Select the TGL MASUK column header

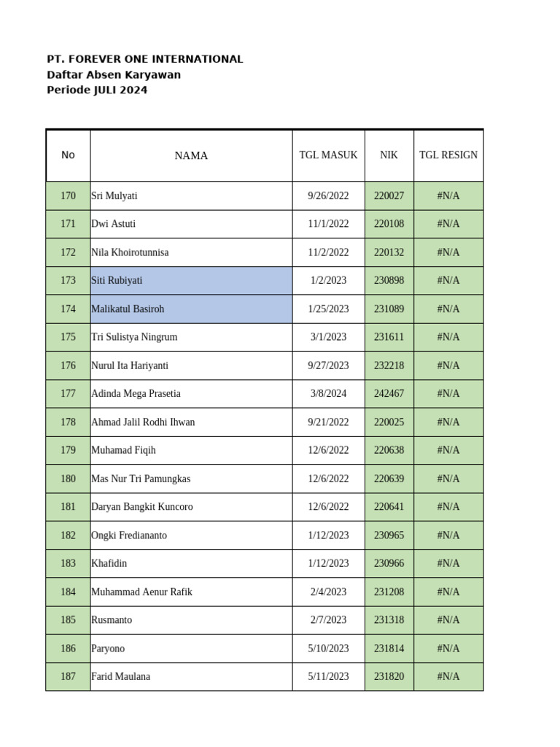tap(328, 155)
